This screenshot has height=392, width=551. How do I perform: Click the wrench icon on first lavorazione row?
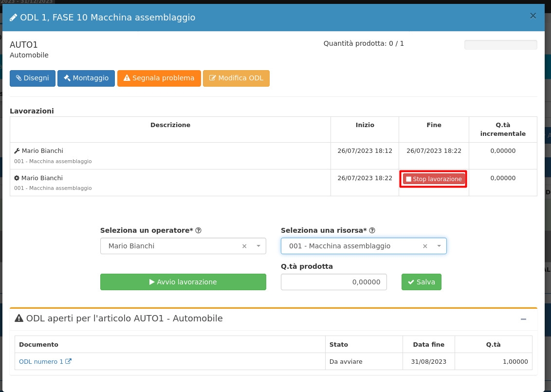(x=17, y=151)
